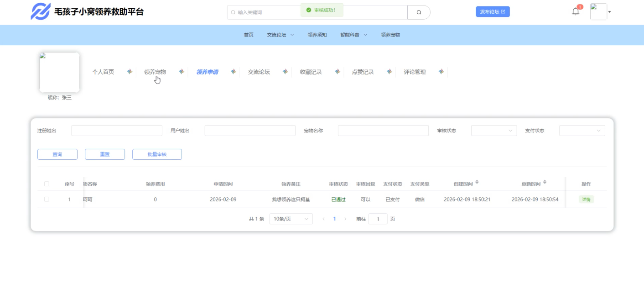Image resolution: width=644 pixels, height=305 pixels.
Task: Click the platform logo icon
Action: (x=40, y=11)
